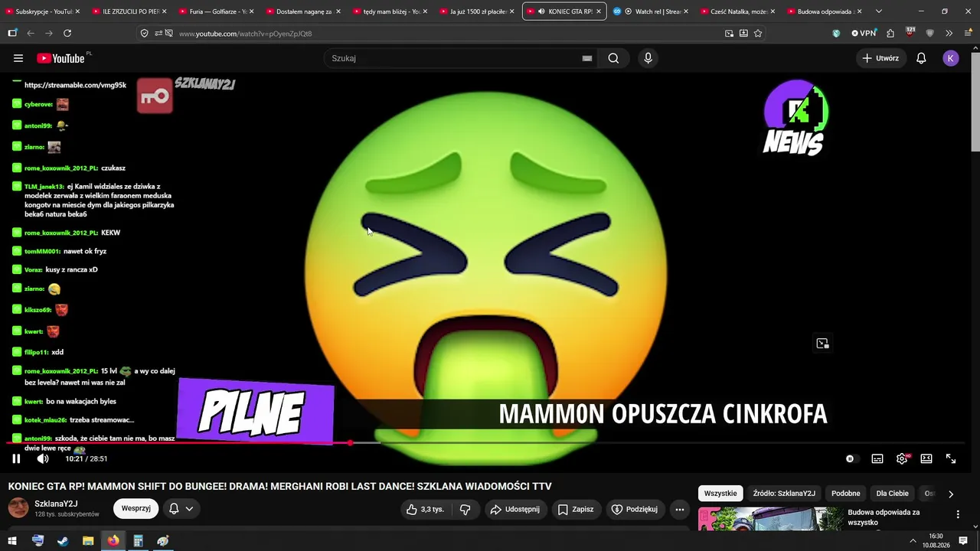This screenshot has height=551, width=980.
Task: Click the Wesprzyj join button
Action: (x=136, y=508)
